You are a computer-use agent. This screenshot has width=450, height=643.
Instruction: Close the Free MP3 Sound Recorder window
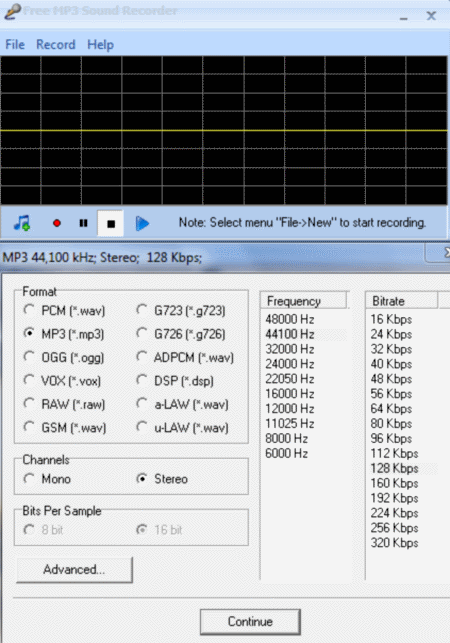click(431, 16)
